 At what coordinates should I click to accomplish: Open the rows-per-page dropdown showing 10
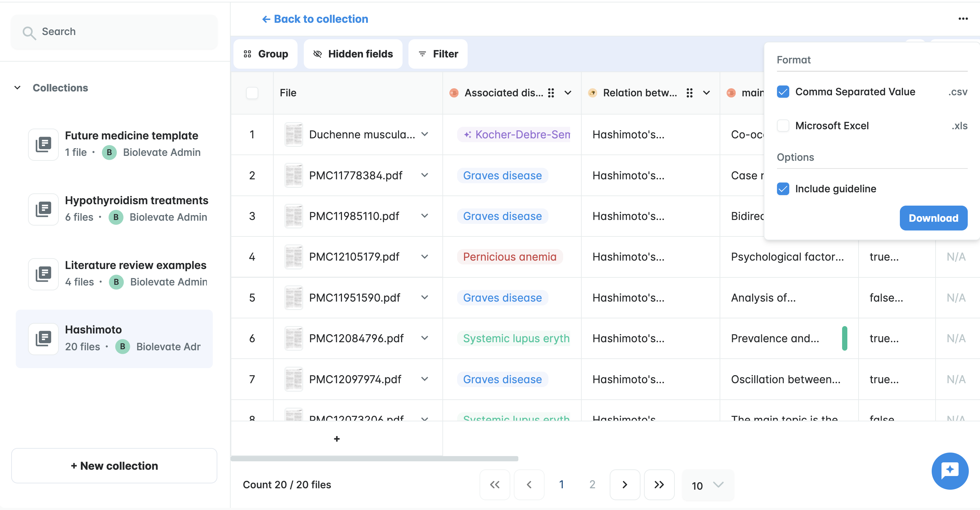708,485
